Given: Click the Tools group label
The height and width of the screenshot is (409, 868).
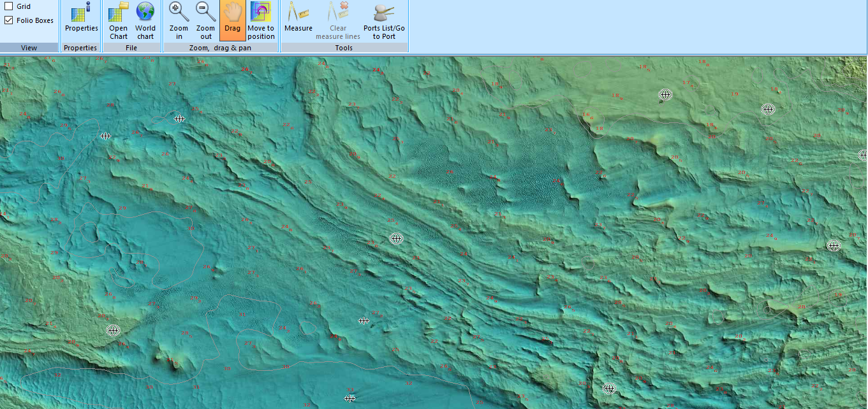Looking at the screenshot, I should coord(344,47).
